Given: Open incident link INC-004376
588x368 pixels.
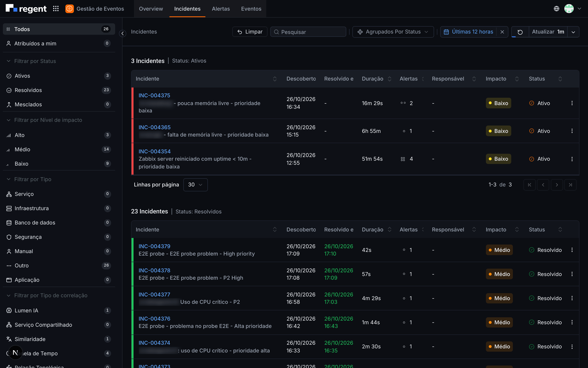Looking at the screenshot, I should point(154,319).
